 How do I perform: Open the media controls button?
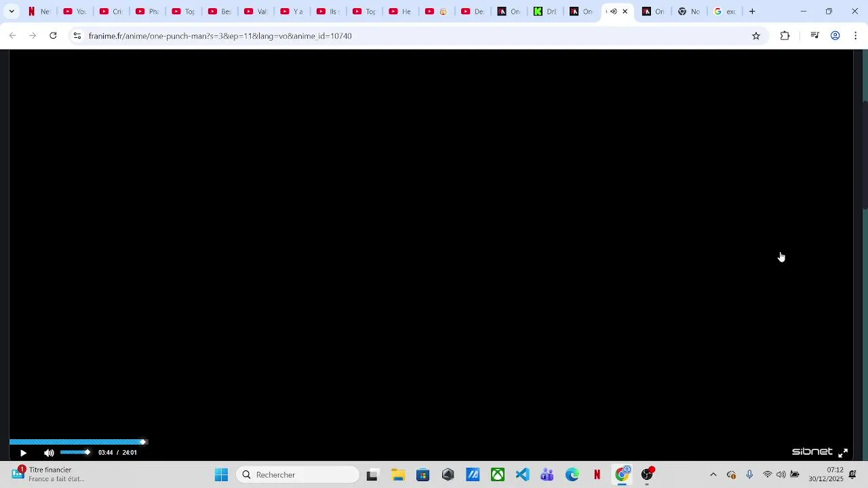pyautogui.click(x=815, y=36)
